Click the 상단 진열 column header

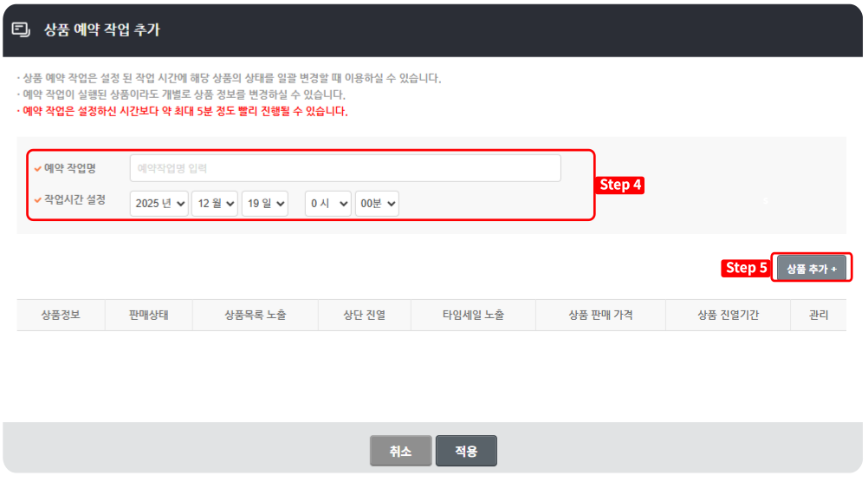364,316
